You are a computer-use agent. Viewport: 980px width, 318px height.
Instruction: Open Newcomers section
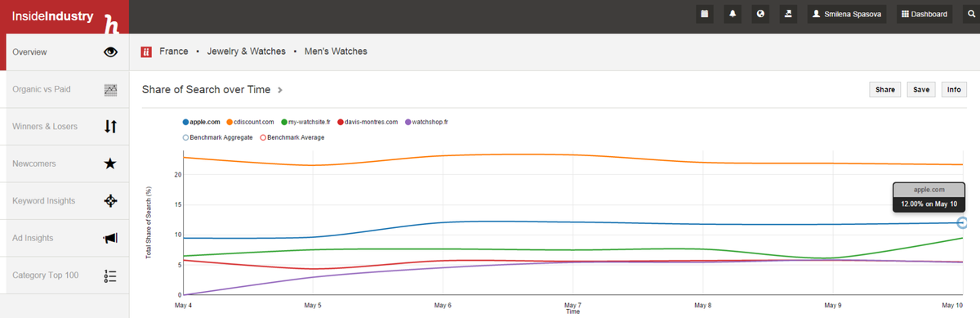(x=65, y=163)
